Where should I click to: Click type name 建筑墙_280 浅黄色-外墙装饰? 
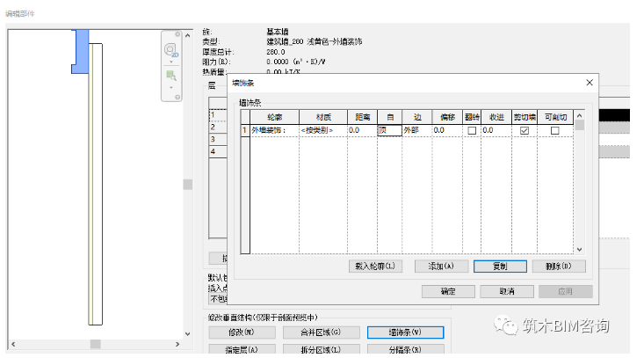click(x=315, y=41)
